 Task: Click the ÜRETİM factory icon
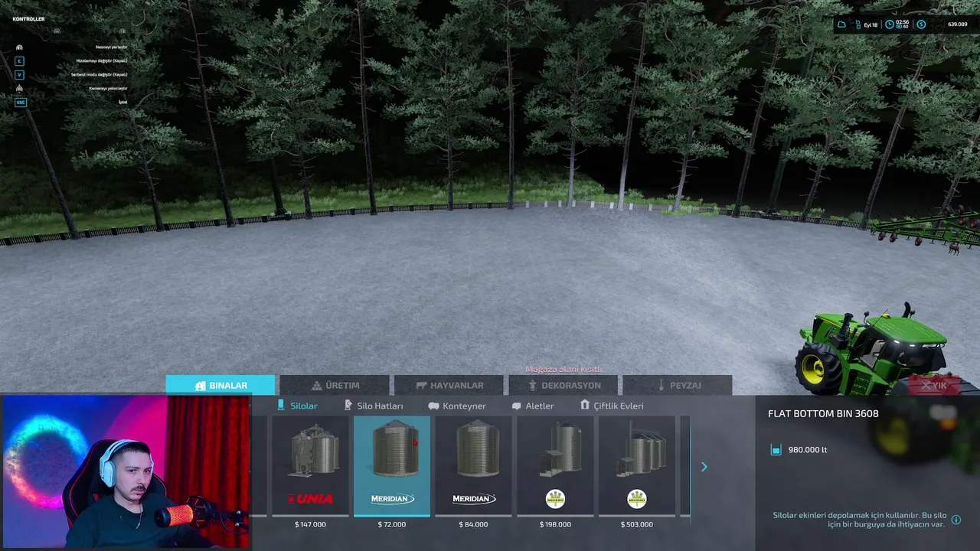[316, 386]
